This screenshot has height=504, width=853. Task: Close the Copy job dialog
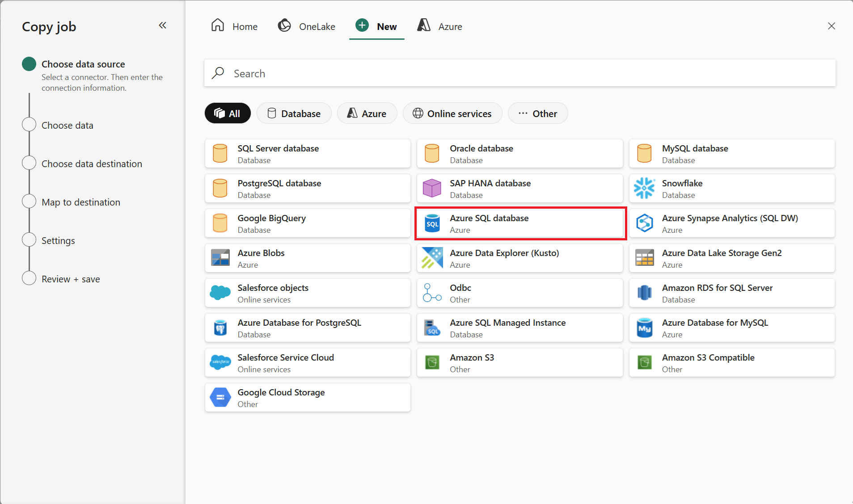point(832,26)
